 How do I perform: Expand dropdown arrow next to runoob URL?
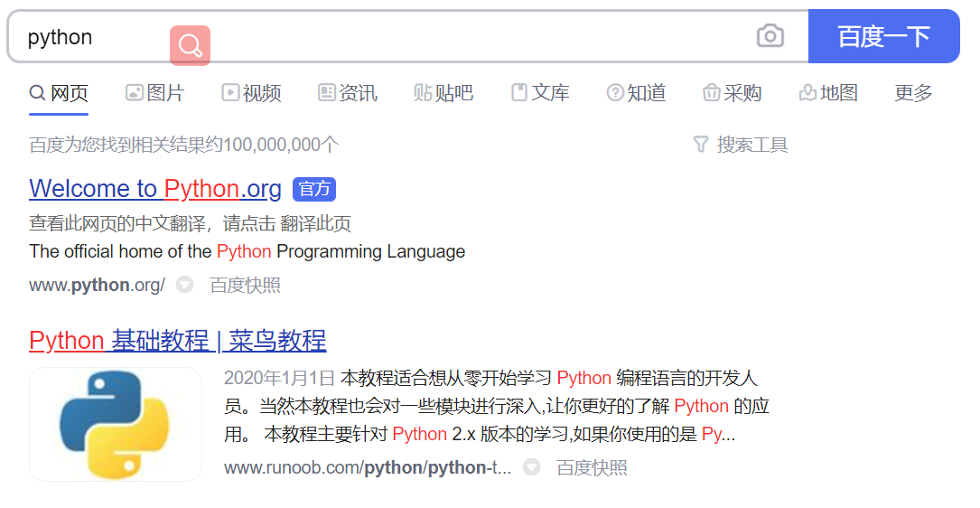click(531, 467)
